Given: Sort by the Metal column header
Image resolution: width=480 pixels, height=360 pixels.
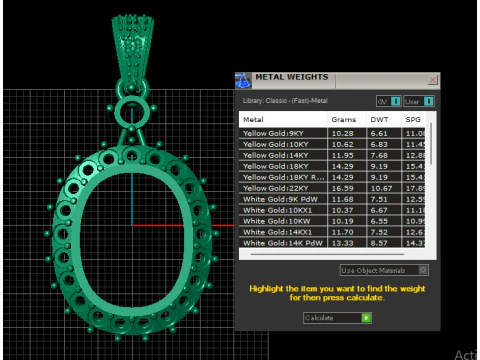Looking at the screenshot, I should pos(283,120).
